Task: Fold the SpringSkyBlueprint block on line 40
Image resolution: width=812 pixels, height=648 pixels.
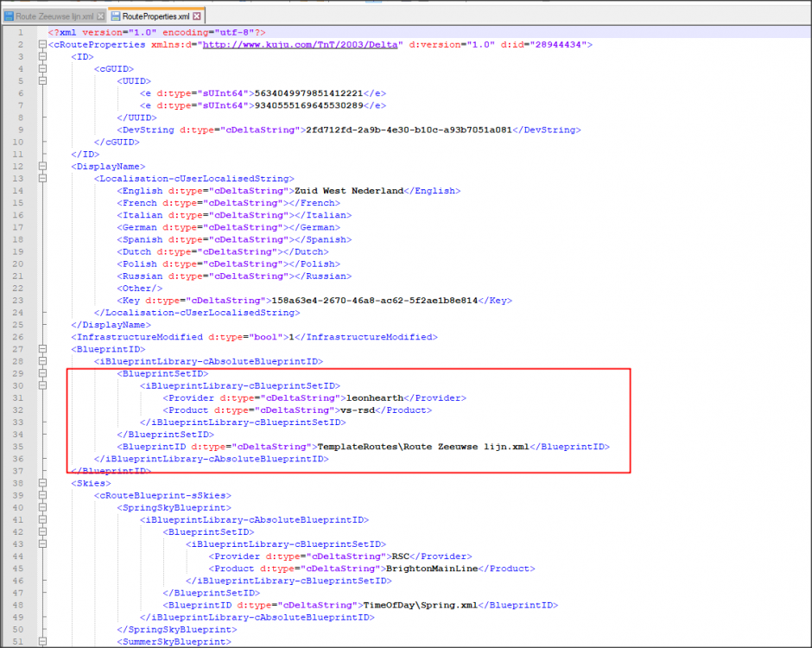Action: 41,508
